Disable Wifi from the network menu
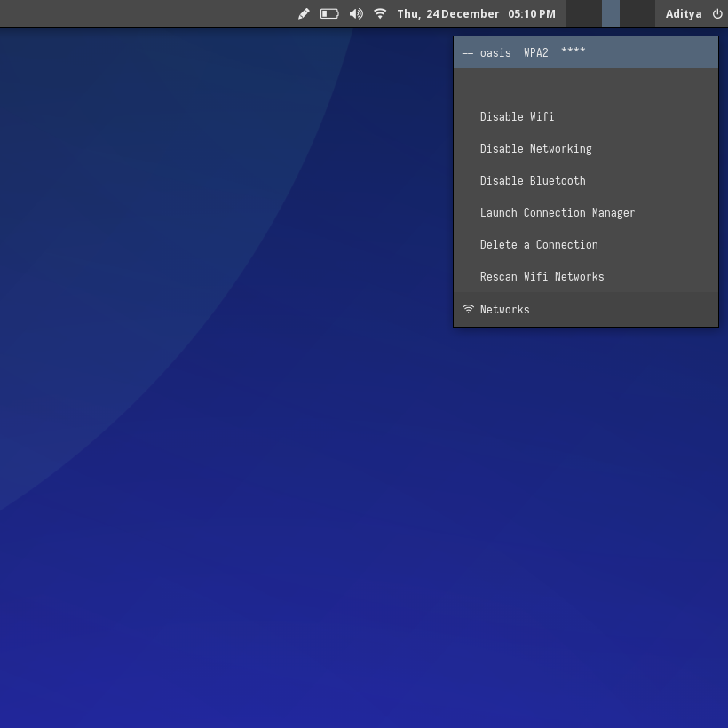Screen dimensions: 728x728 (x=517, y=116)
